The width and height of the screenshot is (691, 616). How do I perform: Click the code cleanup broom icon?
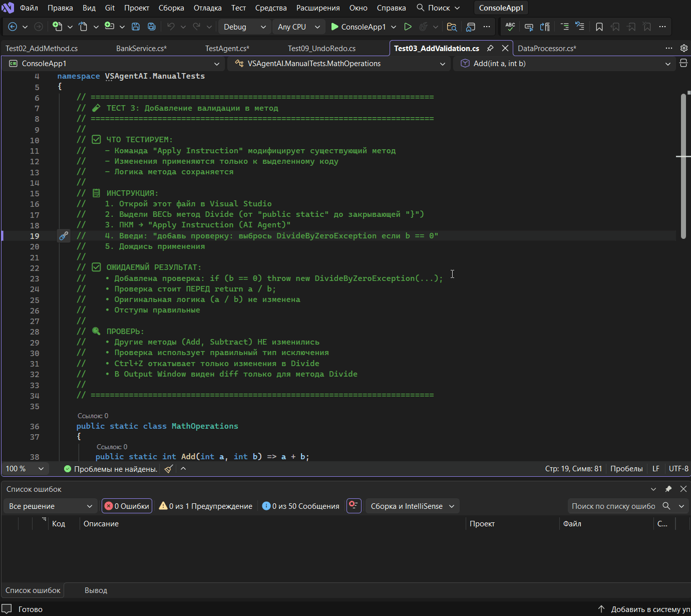(169, 469)
